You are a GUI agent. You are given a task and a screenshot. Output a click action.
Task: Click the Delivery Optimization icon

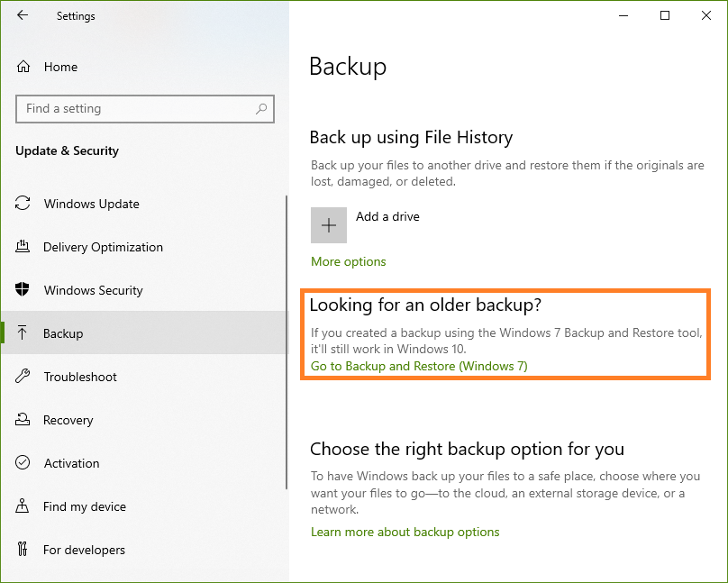point(23,247)
